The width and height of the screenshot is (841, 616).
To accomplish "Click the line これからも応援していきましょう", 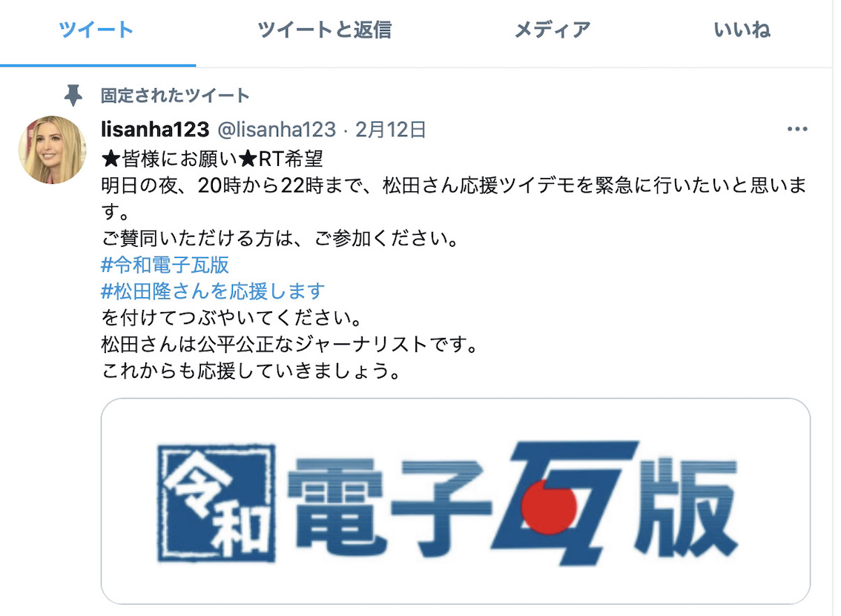I will click(251, 371).
